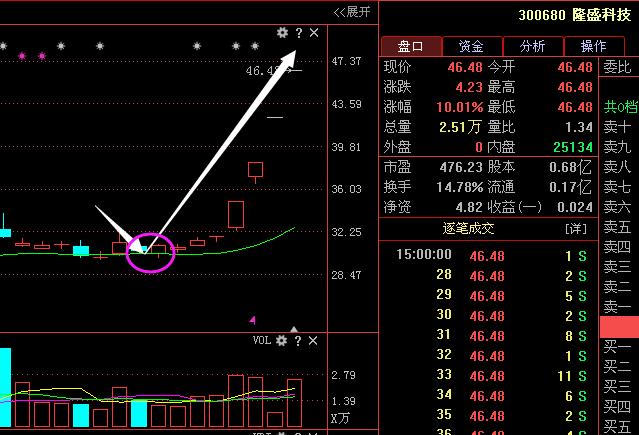Select the first magenta star marker at top
The width and height of the screenshot is (639, 435).
click(22, 55)
